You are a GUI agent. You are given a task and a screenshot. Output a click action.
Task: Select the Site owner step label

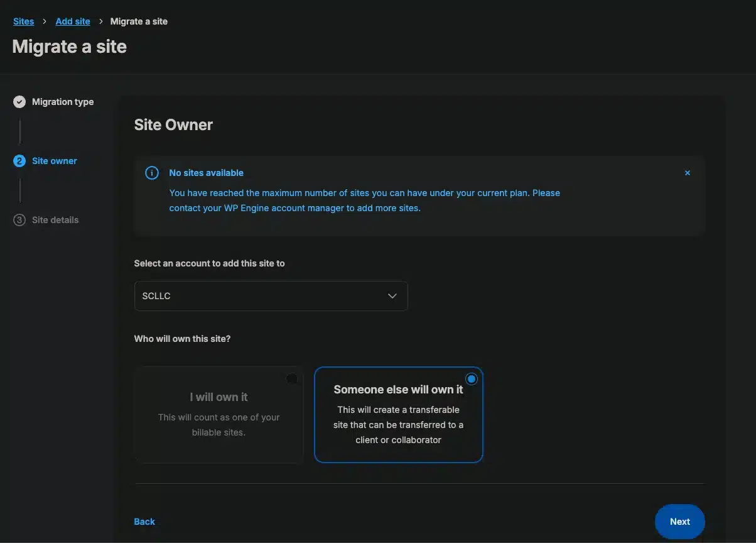[x=55, y=161]
